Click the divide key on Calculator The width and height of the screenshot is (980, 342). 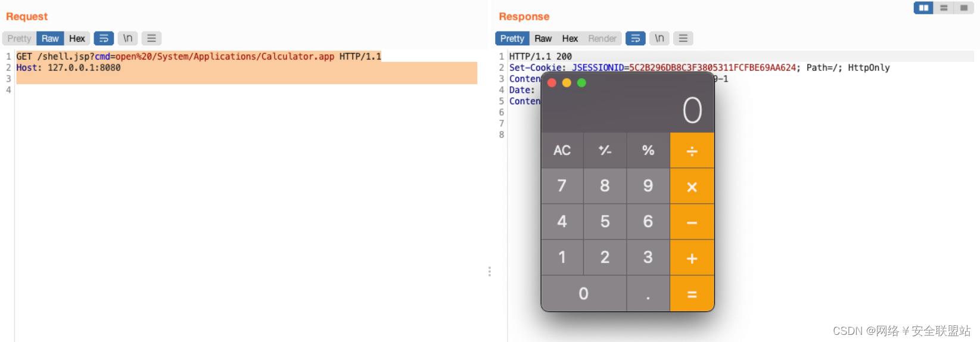692,150
